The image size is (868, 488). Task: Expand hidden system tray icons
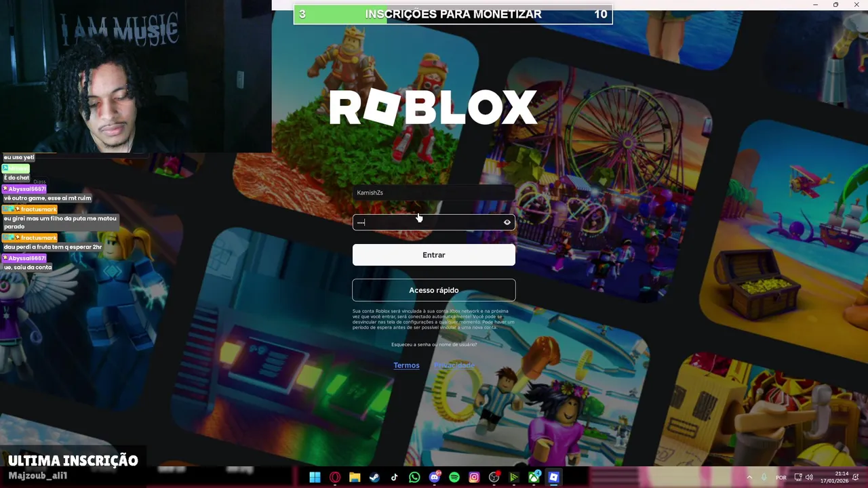[749, 477]
